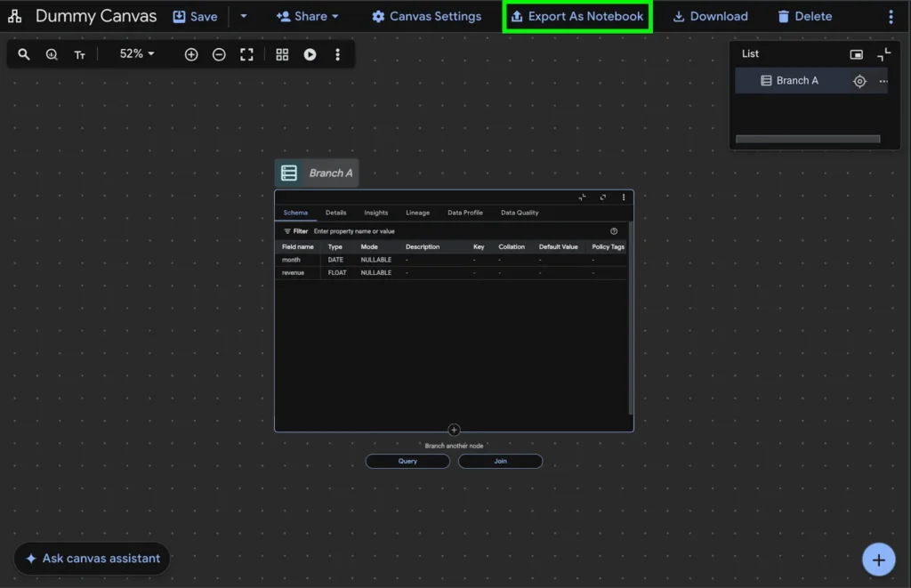Click the search icon in canvas toolbar
Image resolution: width=911 pixels, height=588 pixels.
tap(24, 54)
